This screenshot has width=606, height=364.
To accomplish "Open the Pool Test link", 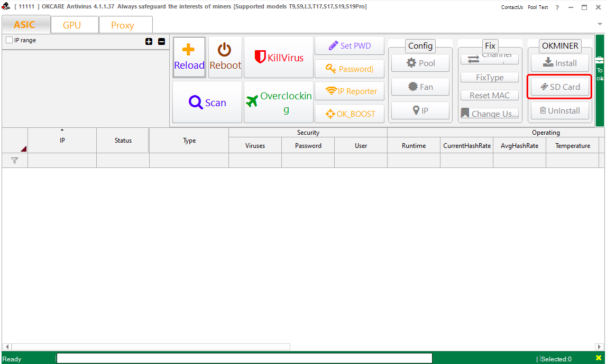I will pyautogui.click(x=537, y=7).
